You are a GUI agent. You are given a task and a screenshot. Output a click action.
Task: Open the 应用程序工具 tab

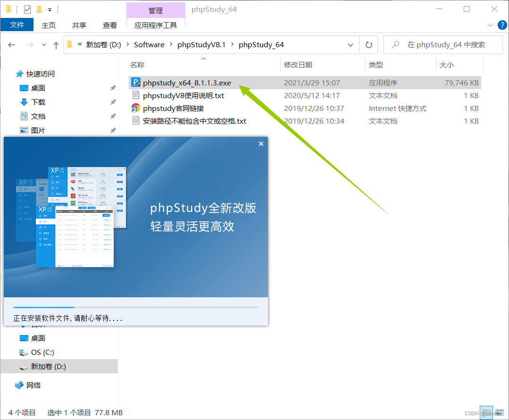coord(156,25)
